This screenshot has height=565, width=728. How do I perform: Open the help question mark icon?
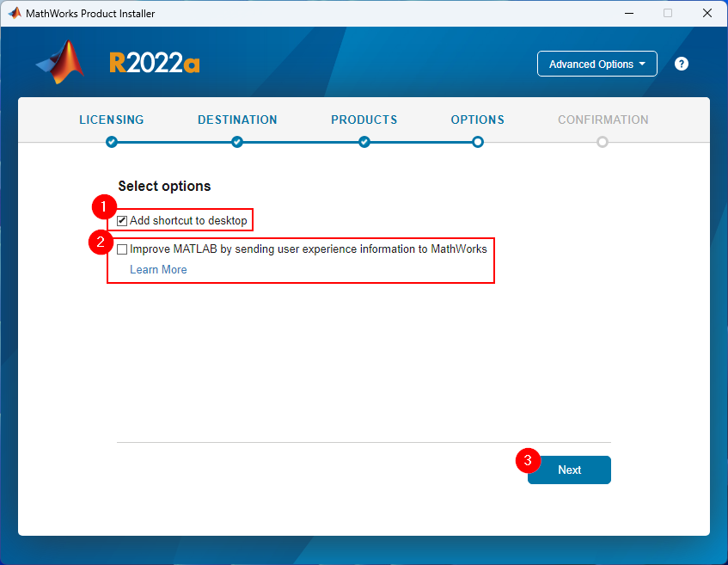click(x=681, y=64)
